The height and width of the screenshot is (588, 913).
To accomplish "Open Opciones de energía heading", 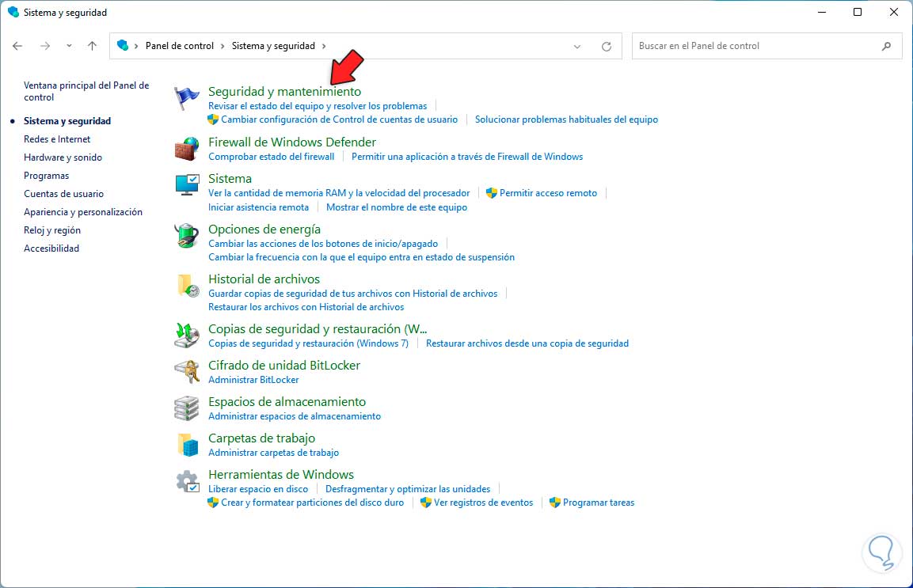I will point(264,230).
